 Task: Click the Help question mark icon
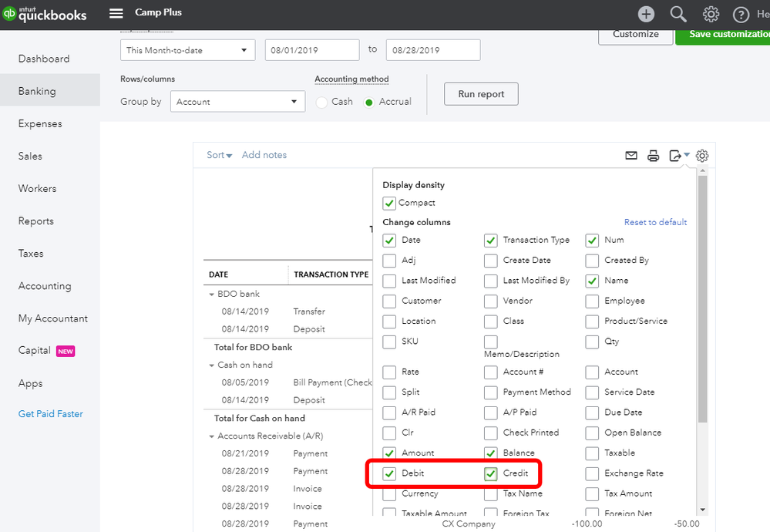pos(741,15)
